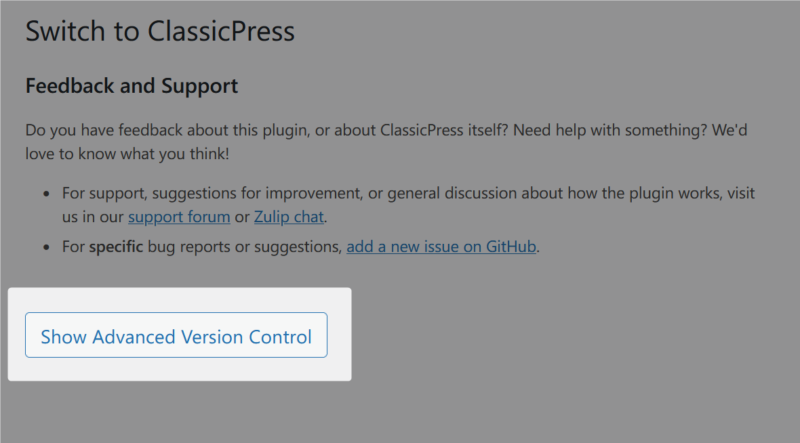Click the Show Advanced Version Control button
The image size is (800, 443).
click(176, 337)
